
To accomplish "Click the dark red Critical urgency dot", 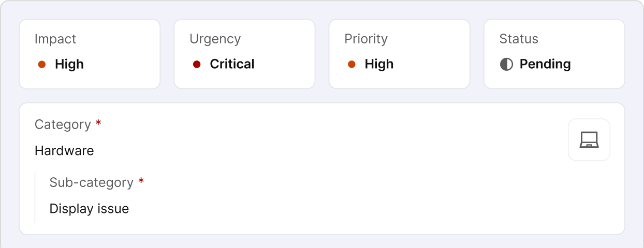I will coord(197,65).
